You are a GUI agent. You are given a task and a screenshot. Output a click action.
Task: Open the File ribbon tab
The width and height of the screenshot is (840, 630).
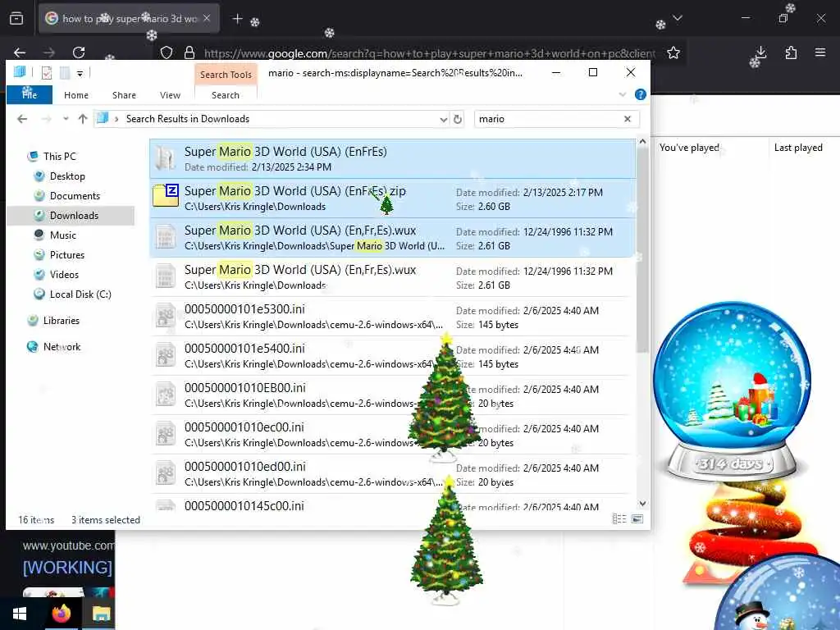30,95
